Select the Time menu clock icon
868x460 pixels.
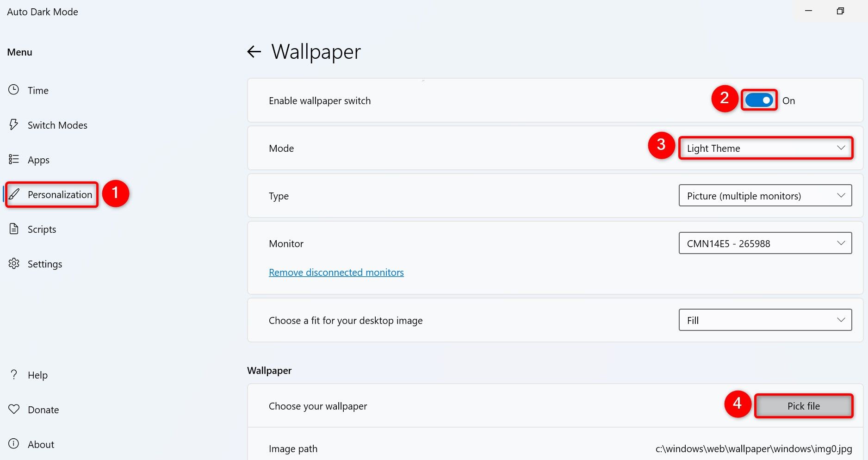coord(13,90)
